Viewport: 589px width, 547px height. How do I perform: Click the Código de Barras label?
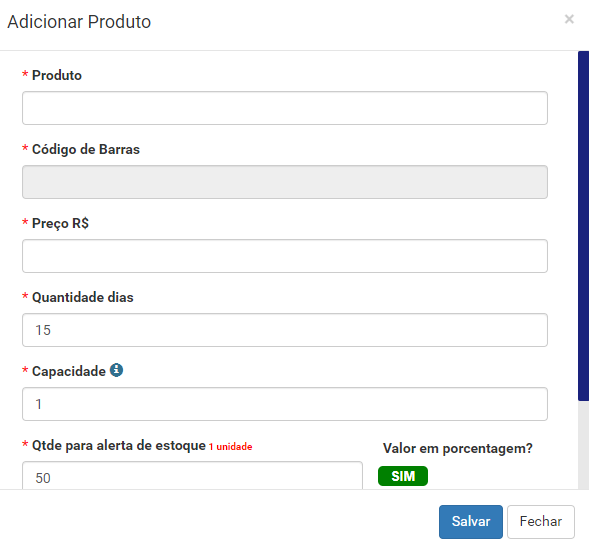86,149
